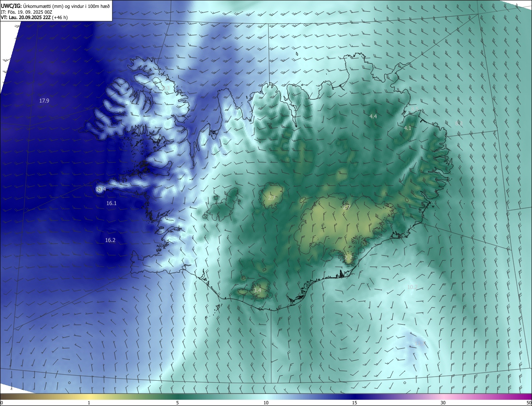Click the 3.4 value label

257,290
